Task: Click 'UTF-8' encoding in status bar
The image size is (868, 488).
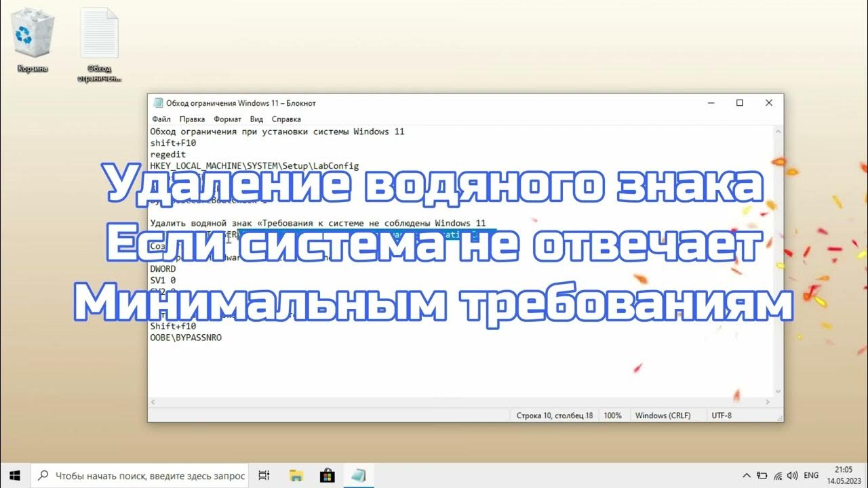Action: click(x=722, y=415)
